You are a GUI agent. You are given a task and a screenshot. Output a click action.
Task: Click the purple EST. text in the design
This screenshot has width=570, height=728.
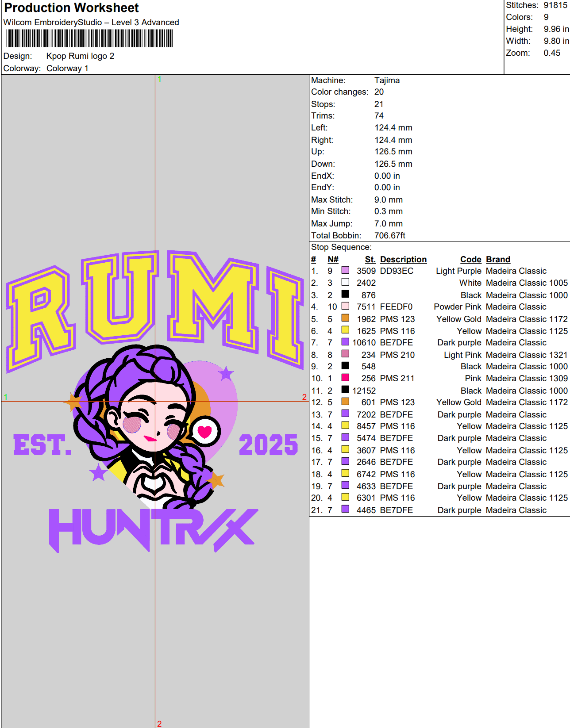click(42, 445)
